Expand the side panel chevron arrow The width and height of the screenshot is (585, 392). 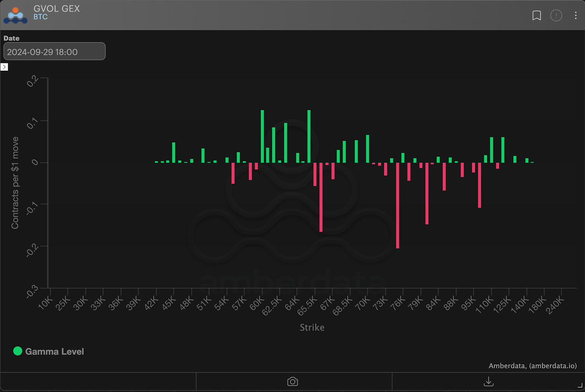click(4, 67)
